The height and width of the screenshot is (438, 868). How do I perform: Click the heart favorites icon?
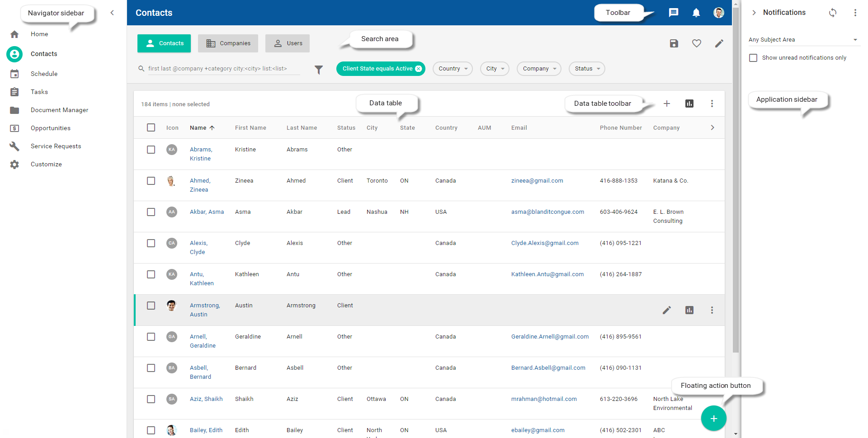(696, 43)
